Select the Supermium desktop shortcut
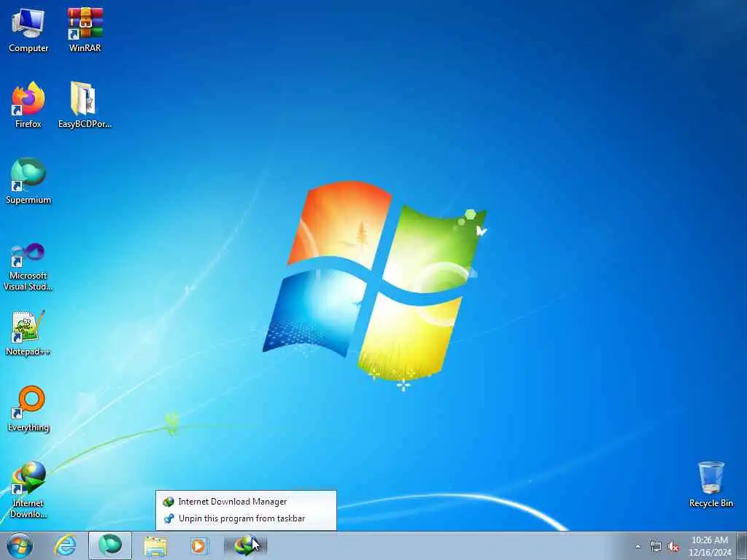 coord(28,181)
